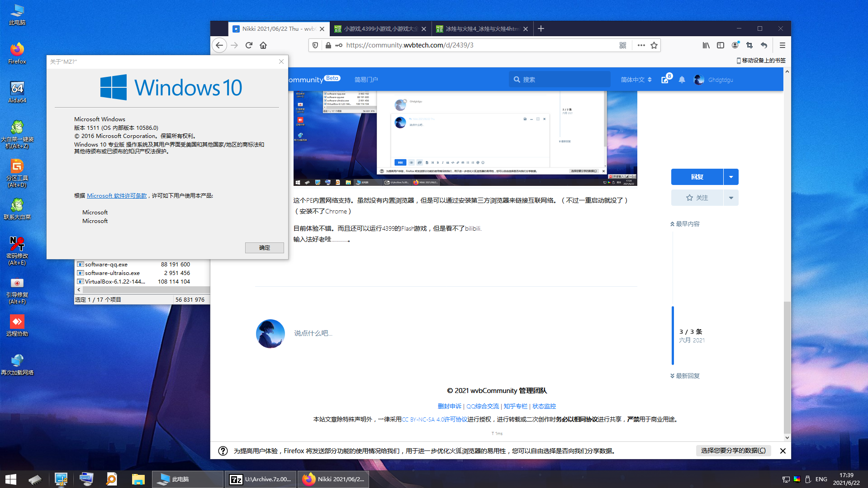
Task: Select the 密码修改 desktop icon
Action: coord(17,251)
